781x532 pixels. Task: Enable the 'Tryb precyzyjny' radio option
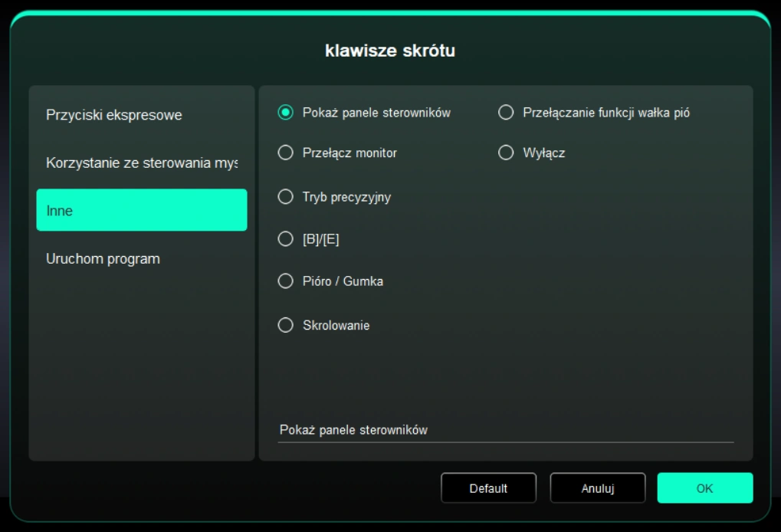286,197
